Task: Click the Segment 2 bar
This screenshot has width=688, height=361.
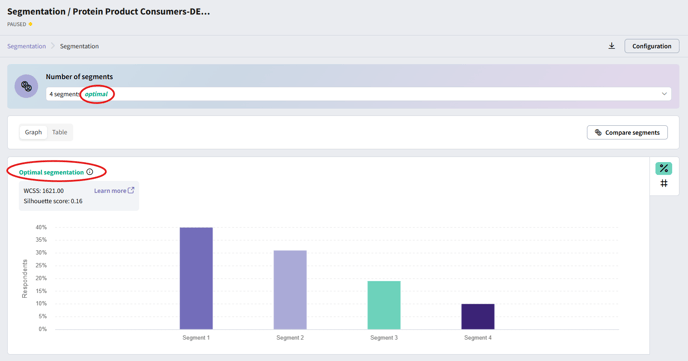Action: click(x=290, y=290)
